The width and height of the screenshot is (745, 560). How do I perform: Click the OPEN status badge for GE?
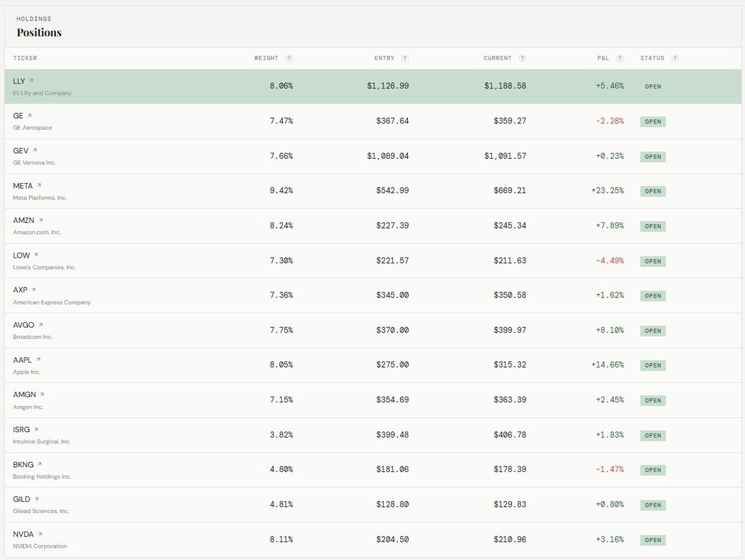[x=653, y=122]
